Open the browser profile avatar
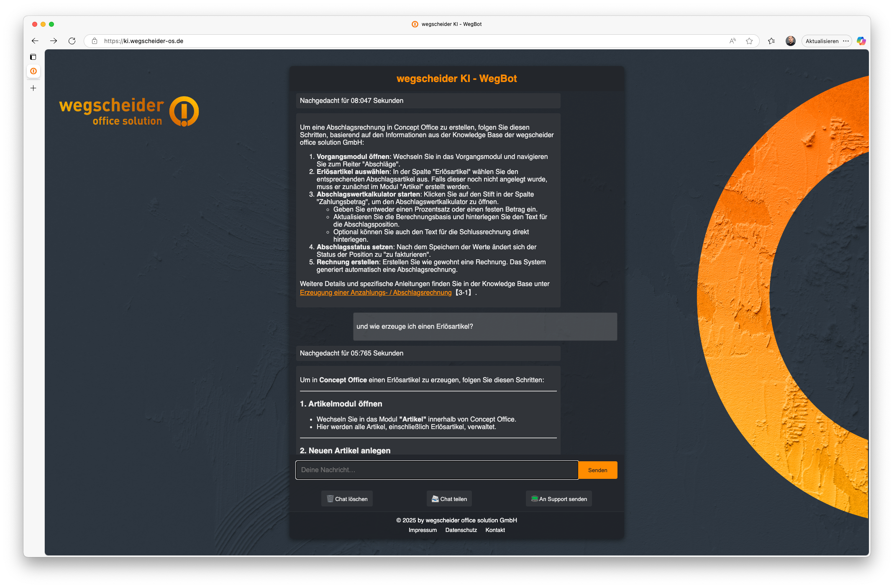 pyautogui.click(x=790, y=41)
